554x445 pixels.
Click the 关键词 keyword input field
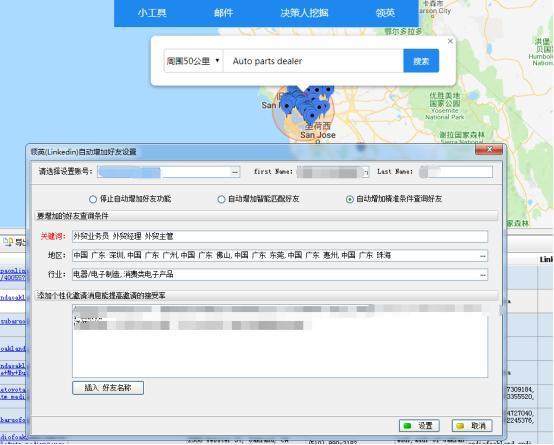pos(280,236)
